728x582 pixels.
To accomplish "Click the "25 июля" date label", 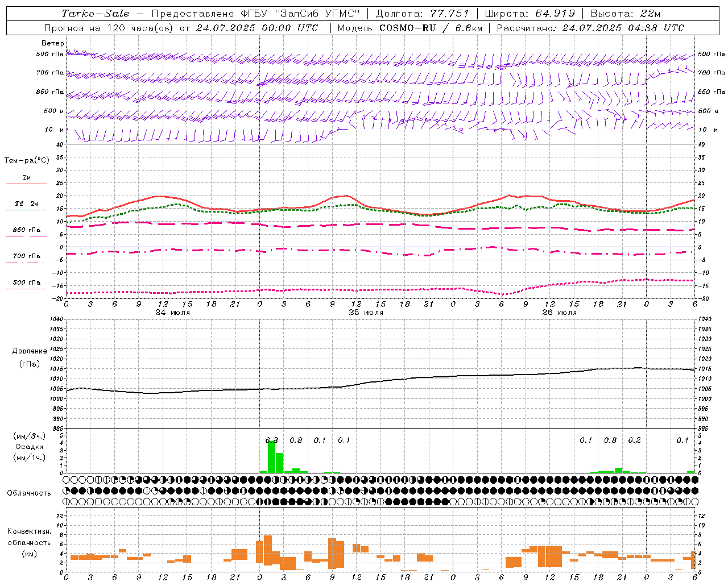I will coord(366,312).
